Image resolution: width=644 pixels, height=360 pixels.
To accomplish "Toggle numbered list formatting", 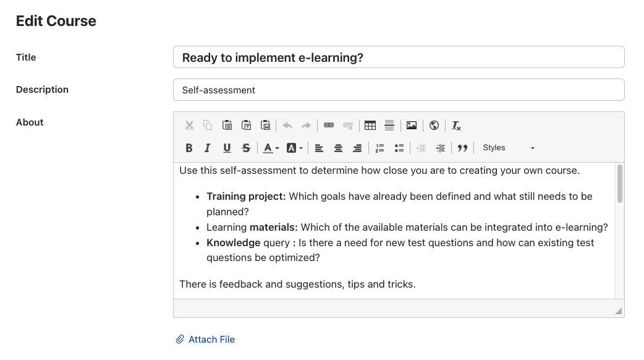I will tap(380, 148).
